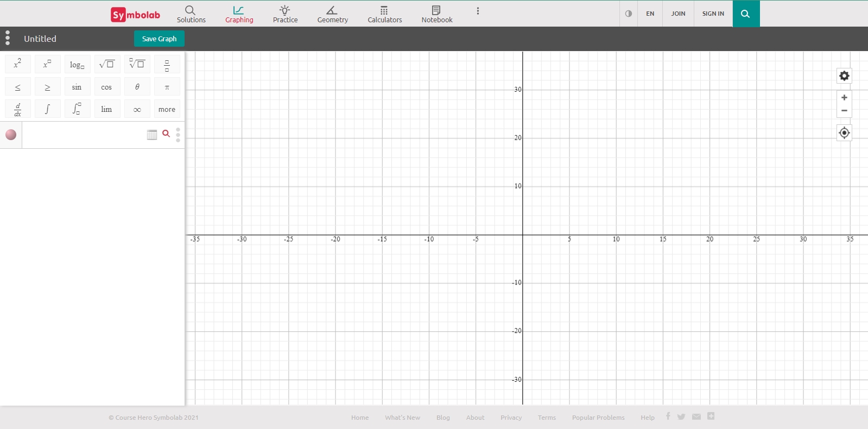Insert the d/dx derivative operator
Screen dimensions: 868x429
17,109
